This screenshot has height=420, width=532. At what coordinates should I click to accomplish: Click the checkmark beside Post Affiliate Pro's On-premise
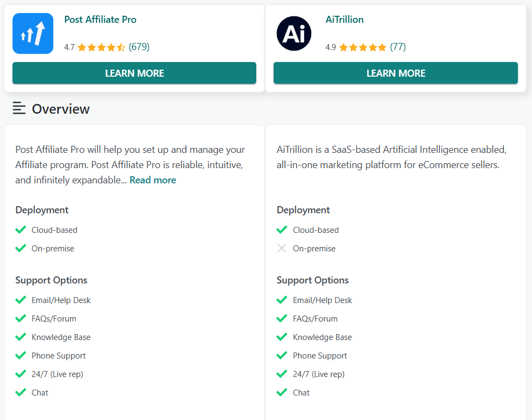click(x=20, y=248)
